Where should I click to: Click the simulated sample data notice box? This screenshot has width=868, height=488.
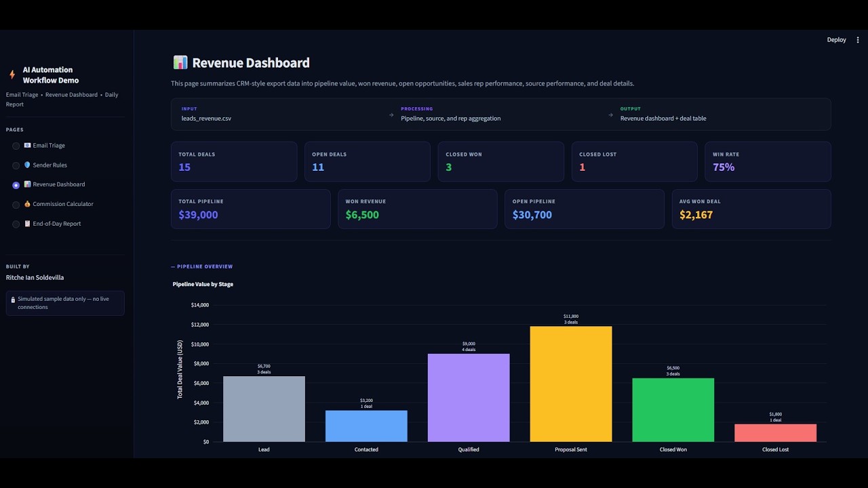65,303
